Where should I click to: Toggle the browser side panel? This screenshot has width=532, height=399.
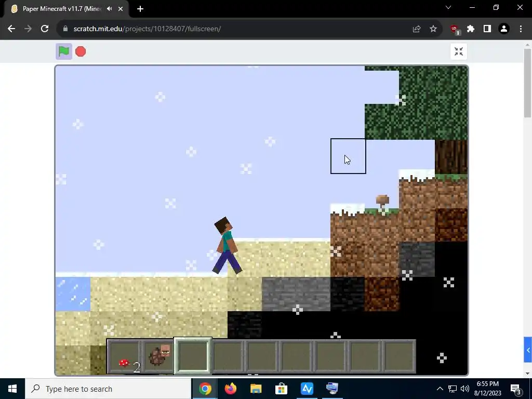pos(487,29)
